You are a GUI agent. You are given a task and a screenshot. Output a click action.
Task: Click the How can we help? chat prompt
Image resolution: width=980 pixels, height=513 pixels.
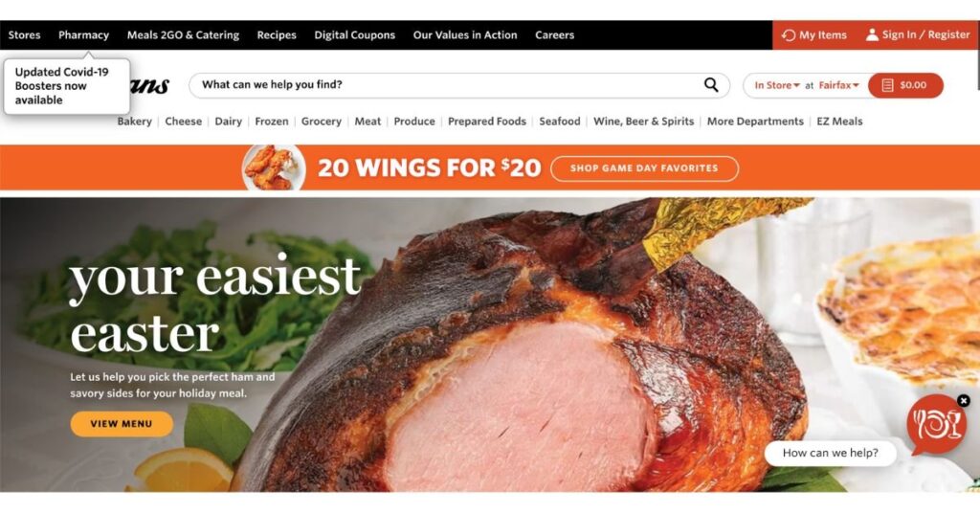830,453
